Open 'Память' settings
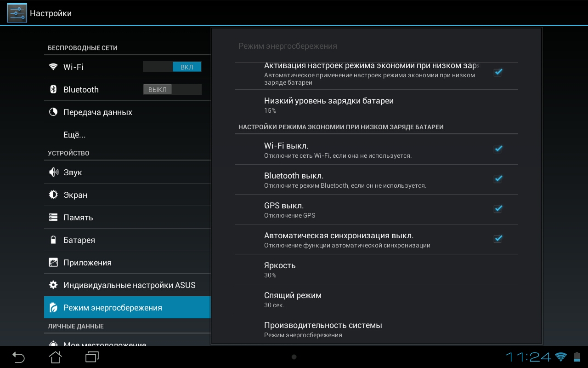 point(127,218)
